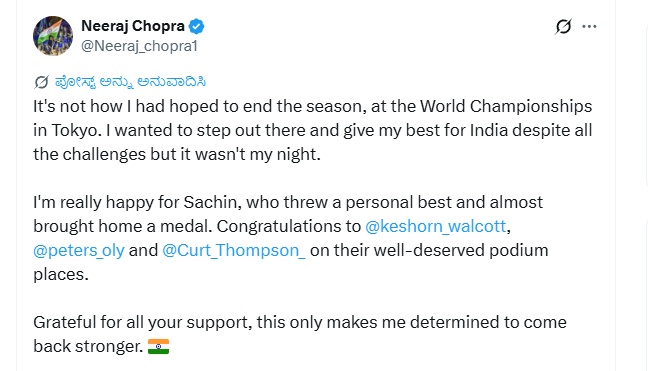Click the text "brought home a medal. Congratulations to"

pos(197,226)
